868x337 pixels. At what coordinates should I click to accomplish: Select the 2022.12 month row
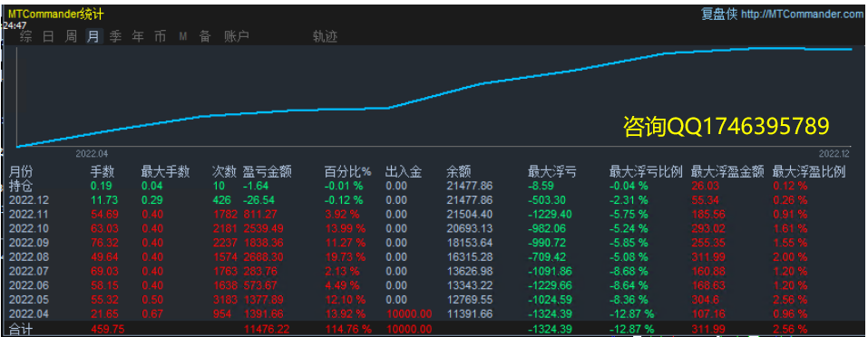pos(434,200)
